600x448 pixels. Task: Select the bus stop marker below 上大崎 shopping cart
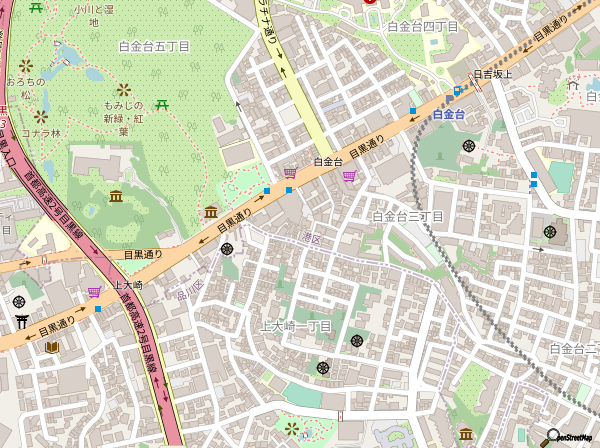coord(98,309)
